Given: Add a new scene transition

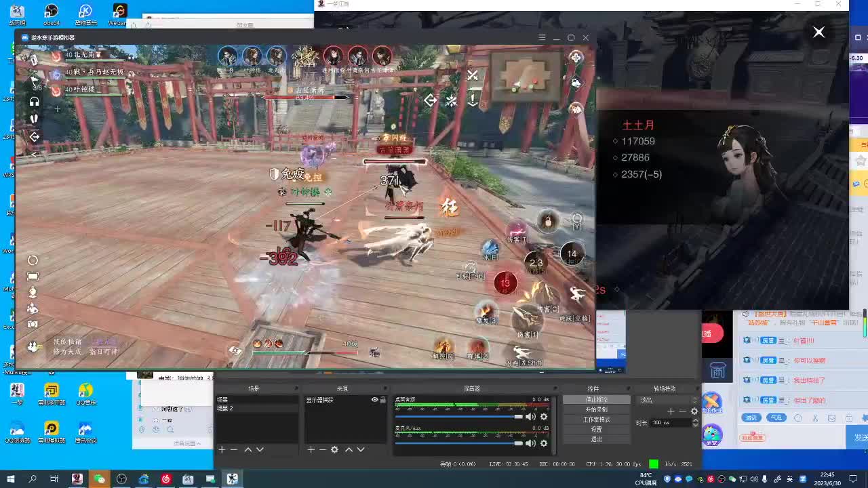Looking at the screenshot, I should click(x=671, y=411).
